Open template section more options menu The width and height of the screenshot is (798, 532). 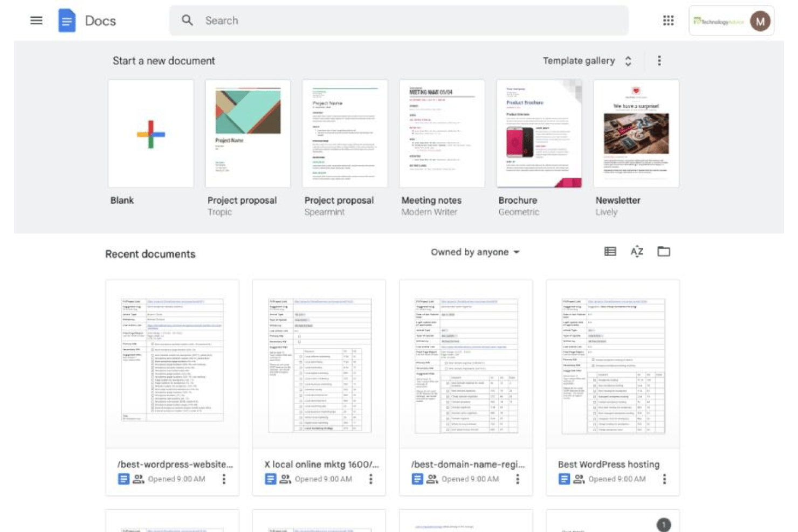coord(659,61)
